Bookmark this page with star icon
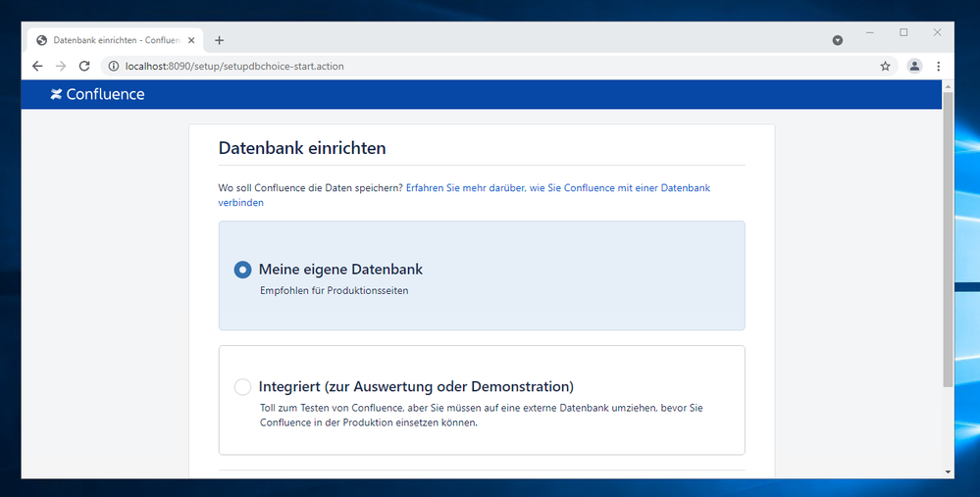 pyautogui.click(x=885, y=67)
